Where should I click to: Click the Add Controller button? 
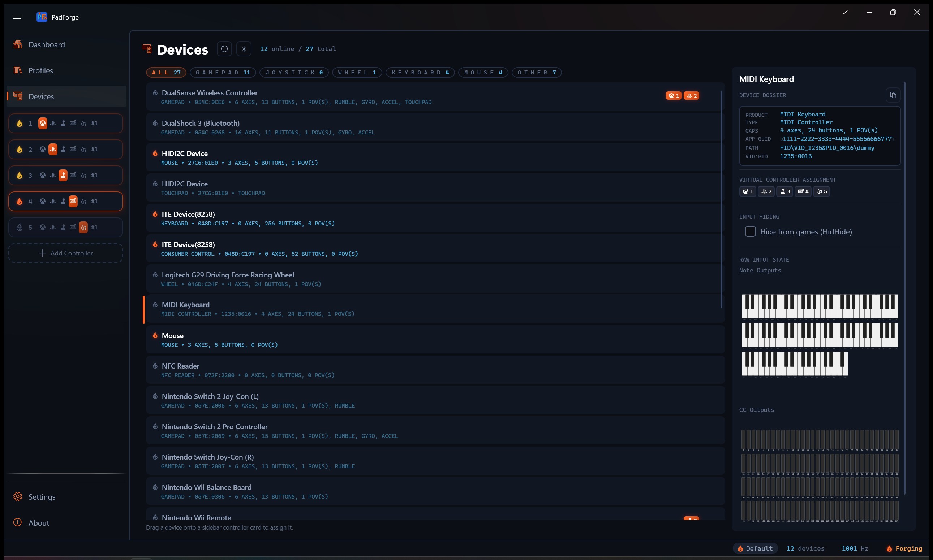(66, 253)
